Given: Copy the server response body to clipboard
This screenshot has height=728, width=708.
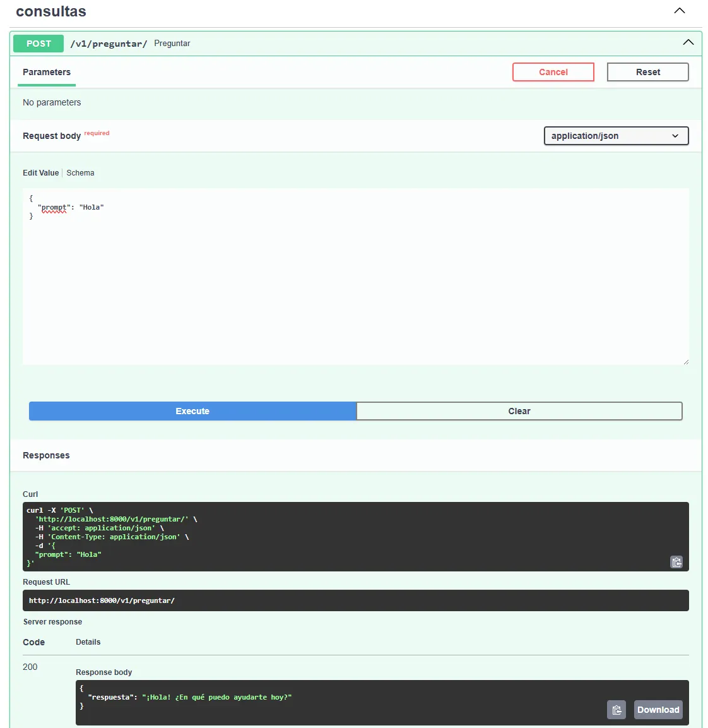Looking at the screenshot, I should pyautogui.click(x=617, y=710).
